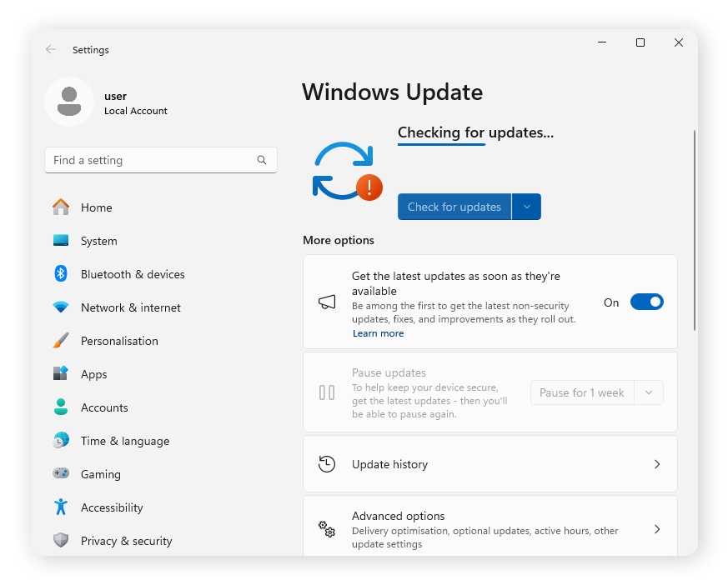Screen dimensions: 728x585
Task: Click the Gaming controller icon
Action: 61,473
